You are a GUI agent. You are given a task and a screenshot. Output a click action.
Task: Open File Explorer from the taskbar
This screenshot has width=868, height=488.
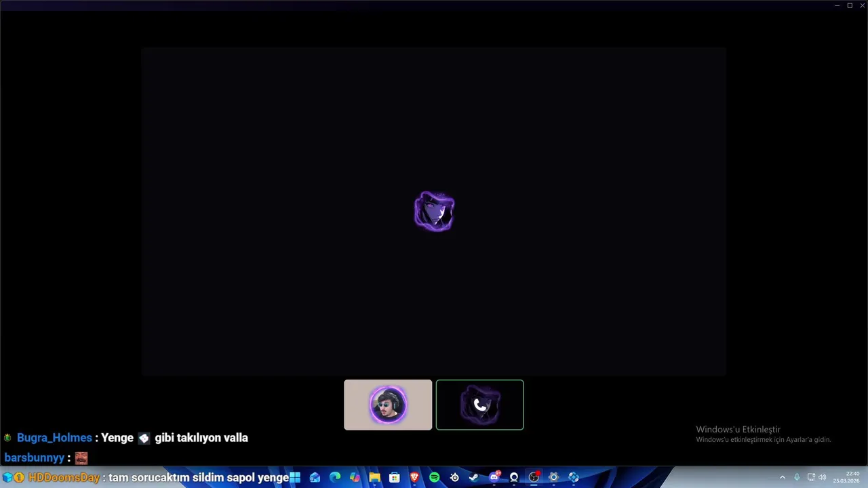point(374,477)
